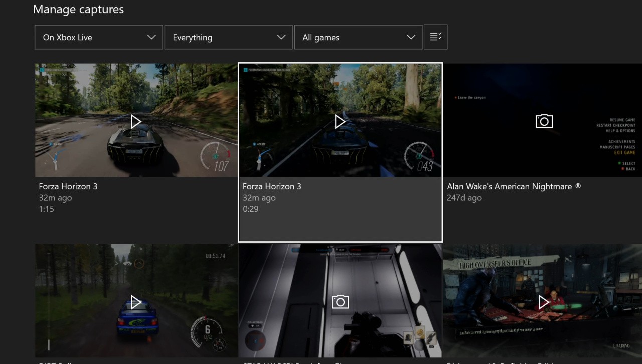Image resolution: width=642 pixels, height=364 pixels.
Task: Click the 0:29 duration label
Action: 250,209
